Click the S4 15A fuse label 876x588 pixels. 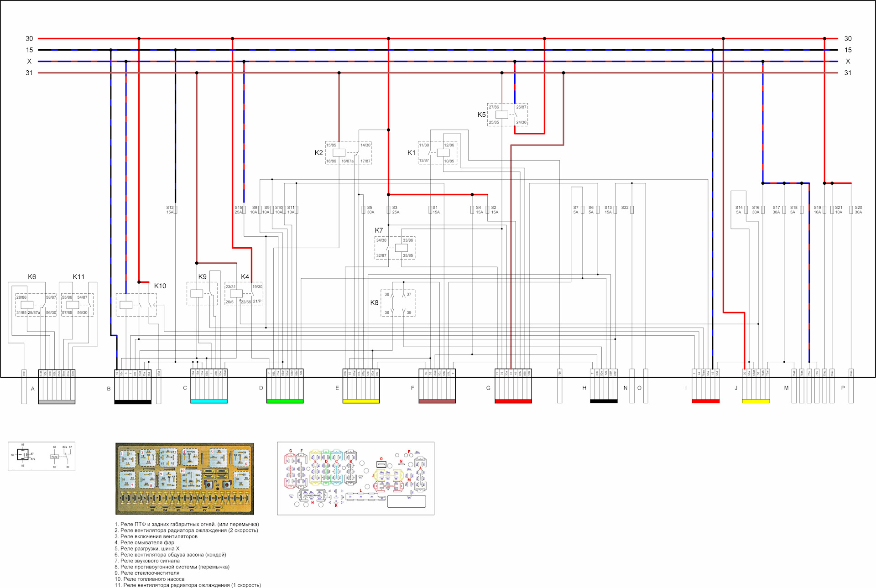pyautogui.click(x=480, y=210)
